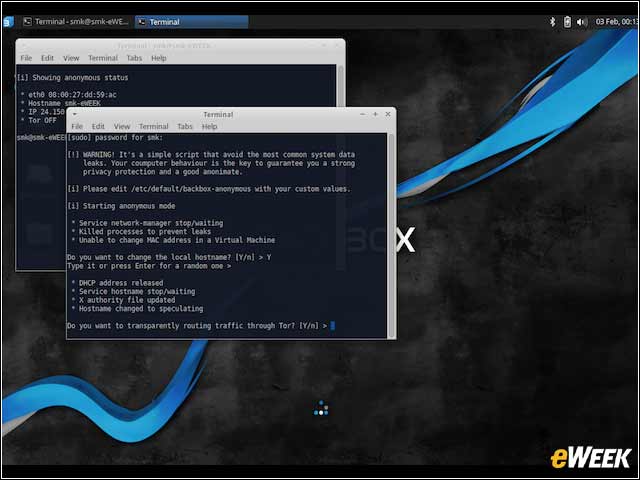Select the active Terminal taskbar button
The width and height of the screenshot is (640, 480).
(191, 22)
